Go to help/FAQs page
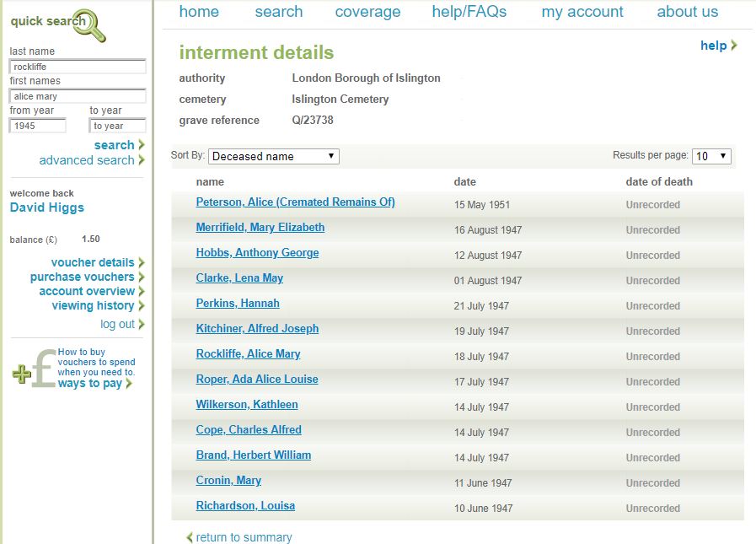756x544 pixels. (x=469, y=12)
